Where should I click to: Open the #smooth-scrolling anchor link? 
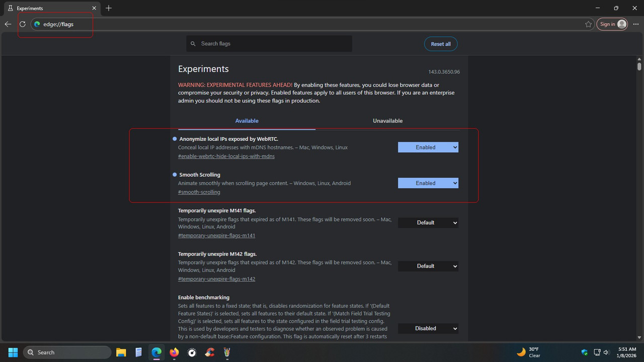click(199, 192)
